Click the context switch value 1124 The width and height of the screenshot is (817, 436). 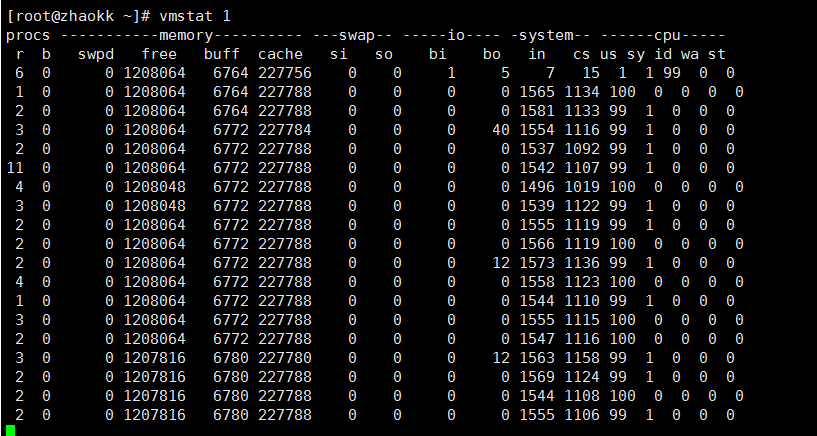tap(582, 377)
